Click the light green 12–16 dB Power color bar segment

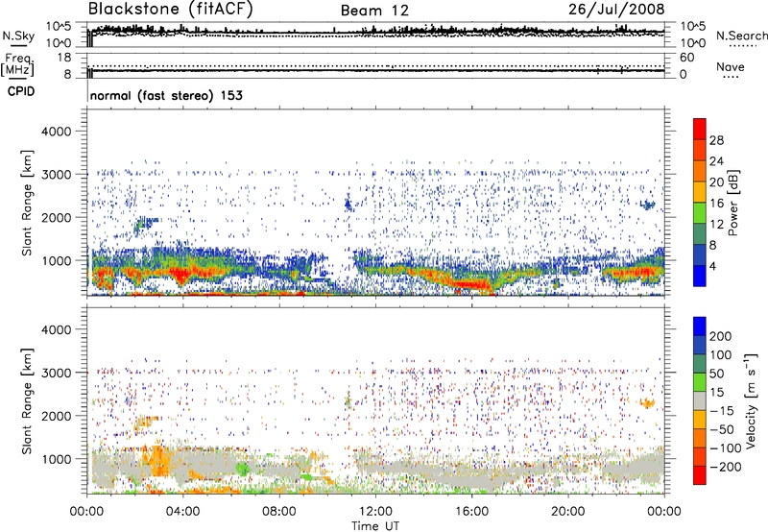(x=700, y=213)
